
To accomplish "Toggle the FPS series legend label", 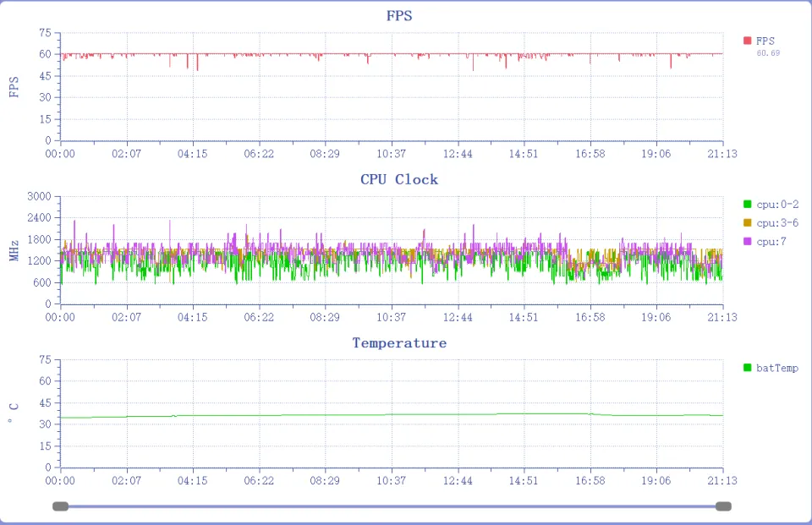I will point(765,41).
